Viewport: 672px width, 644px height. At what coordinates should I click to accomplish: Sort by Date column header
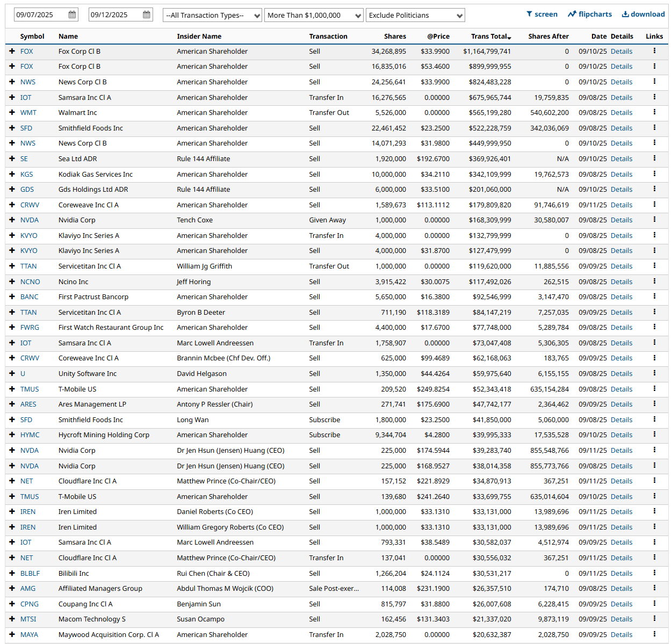tap(599, 36)
